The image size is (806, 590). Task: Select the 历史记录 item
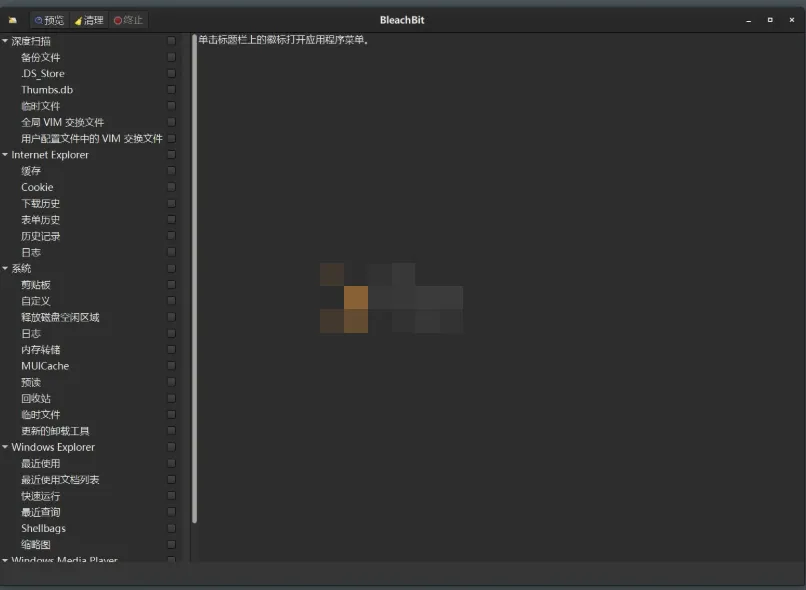pos(41,236)
